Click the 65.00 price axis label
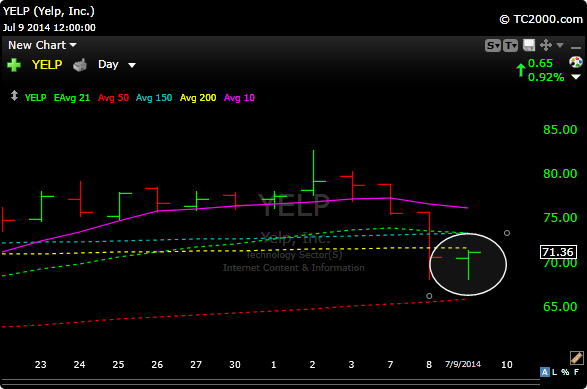The width and height of the screenshot is (587, 389). 560,306
